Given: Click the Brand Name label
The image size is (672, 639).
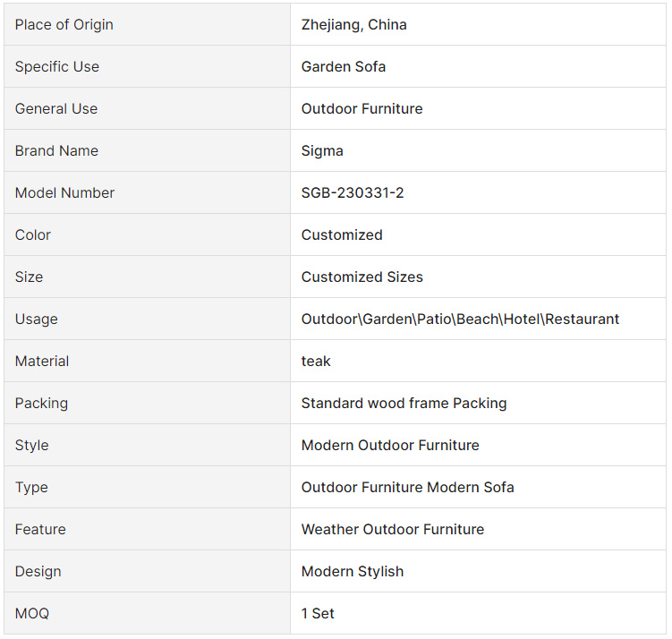Looking at the screenshot, I should [56, 151].
